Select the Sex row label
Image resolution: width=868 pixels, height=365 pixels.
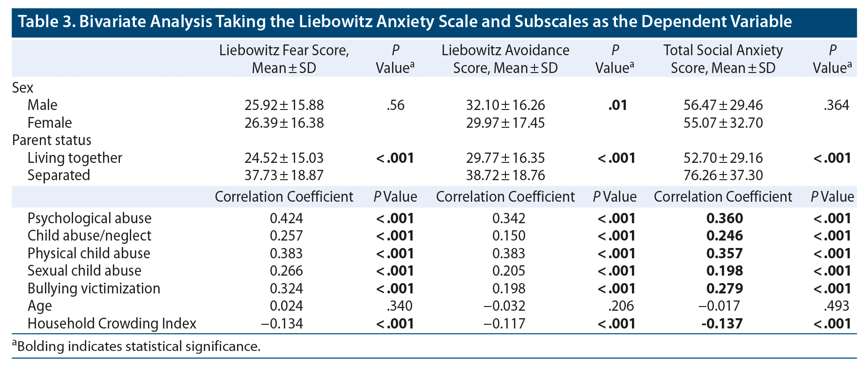coord(23,88)
